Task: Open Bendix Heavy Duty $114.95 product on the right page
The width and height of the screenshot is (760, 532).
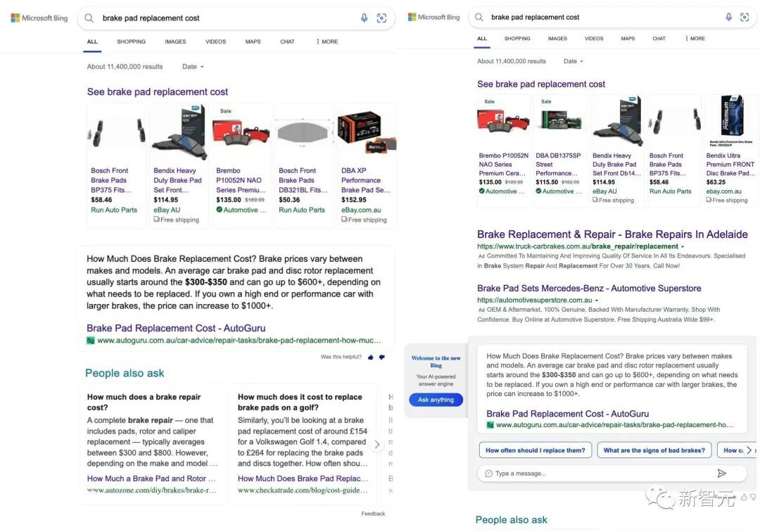Action: point(618,151)
